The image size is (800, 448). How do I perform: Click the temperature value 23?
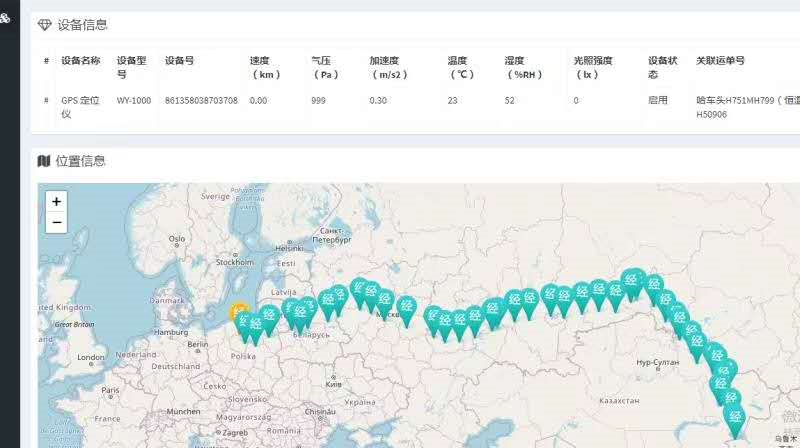[452, 101]
